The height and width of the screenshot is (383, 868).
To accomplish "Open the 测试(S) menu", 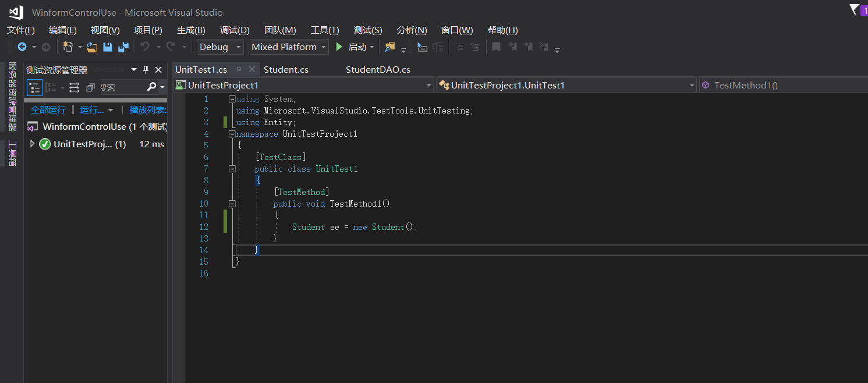I will 368,30.
